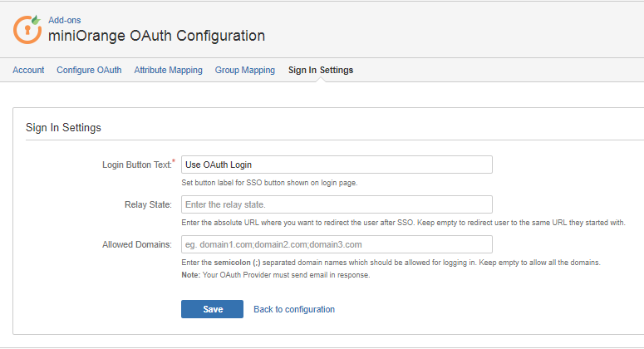Click the miniOrange logo icon

tap(27, 30)
